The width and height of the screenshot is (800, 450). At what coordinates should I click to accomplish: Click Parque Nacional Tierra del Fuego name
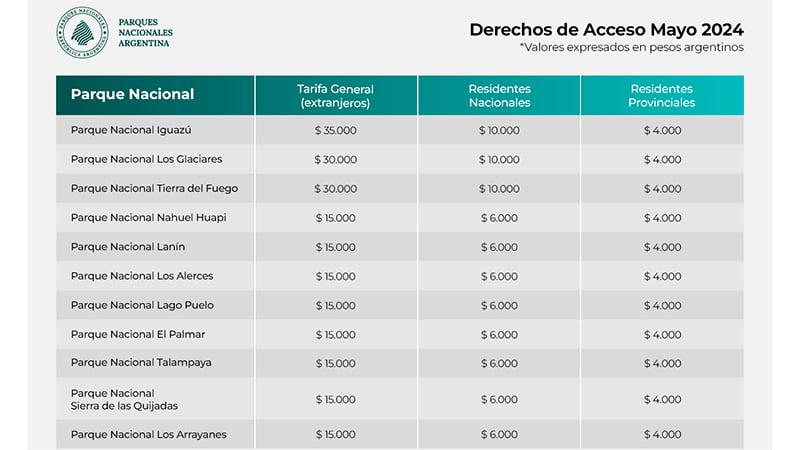154,188
